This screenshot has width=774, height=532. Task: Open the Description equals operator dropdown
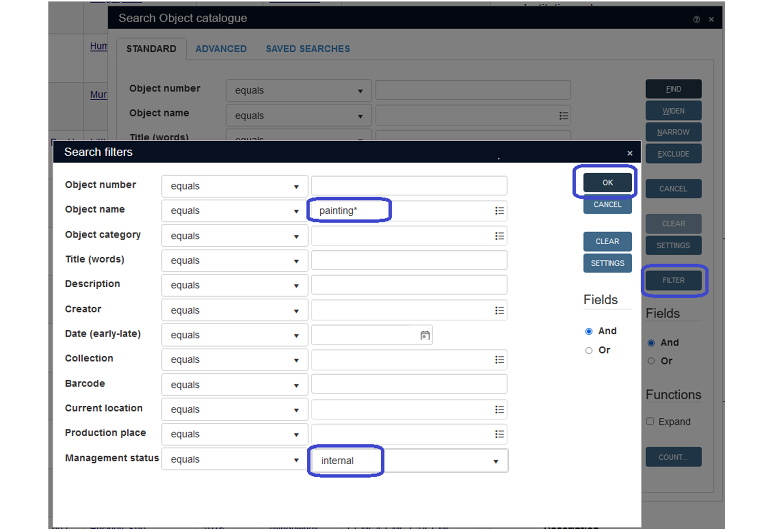coord(235,285)
